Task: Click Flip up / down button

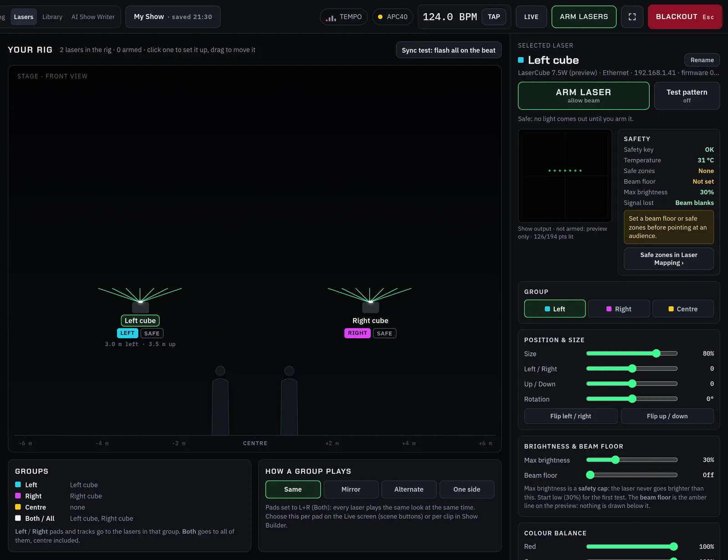Action: click(x=667, y=416)
